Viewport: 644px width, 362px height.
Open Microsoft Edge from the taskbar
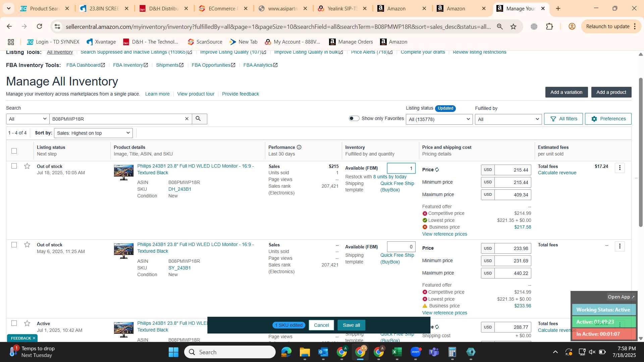286,352
